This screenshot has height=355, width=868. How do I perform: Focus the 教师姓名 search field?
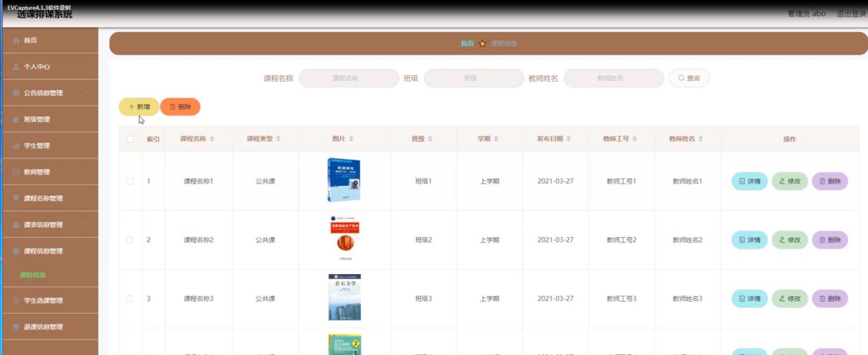(614, 78)
